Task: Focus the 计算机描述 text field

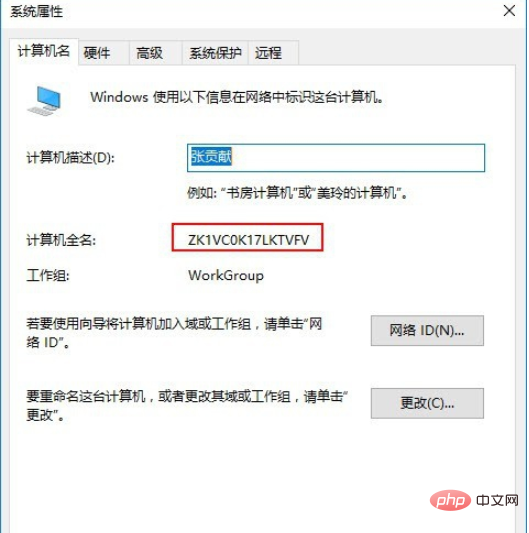Action: (336, 158)
